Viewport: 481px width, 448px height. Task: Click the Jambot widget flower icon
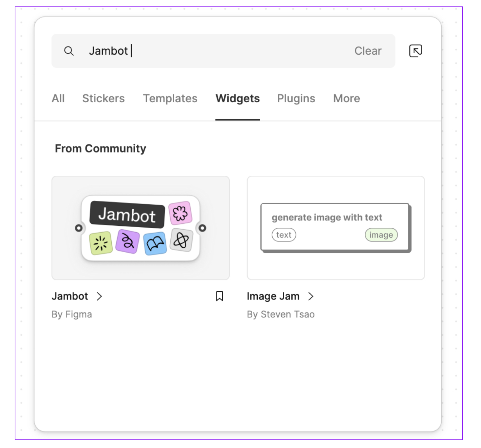(180, 213)
